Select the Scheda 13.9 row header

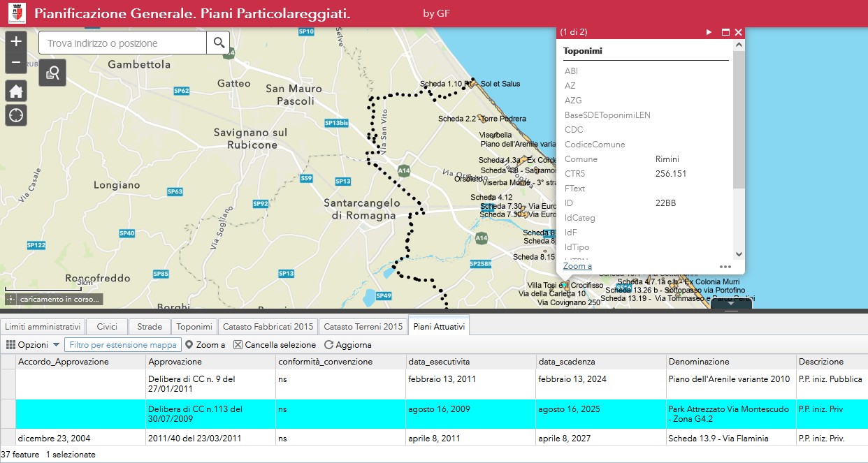pos(8,439)
